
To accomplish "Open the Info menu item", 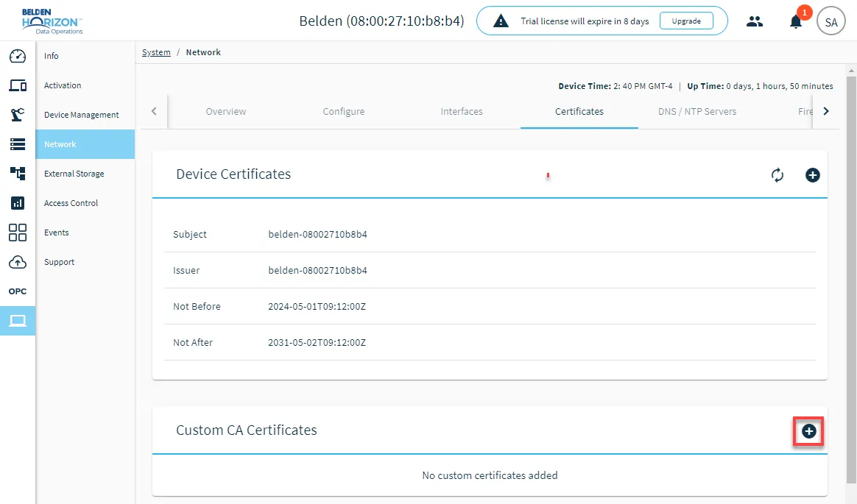I will (85, 56).
